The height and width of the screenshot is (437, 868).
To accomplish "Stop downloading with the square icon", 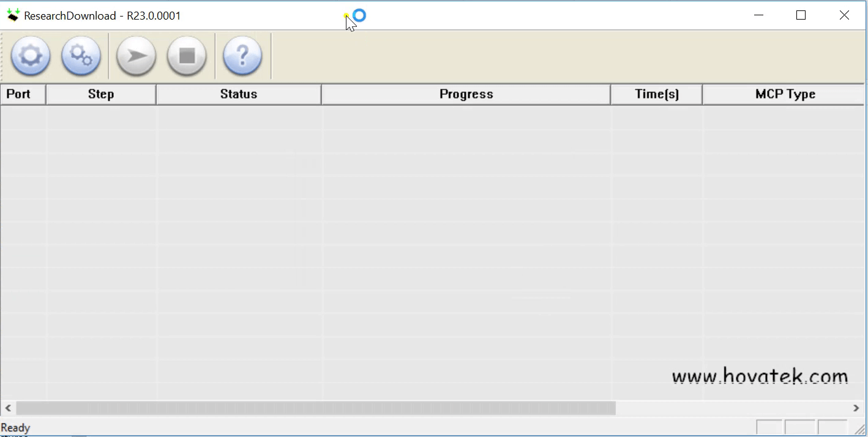I will pos(187,56).
